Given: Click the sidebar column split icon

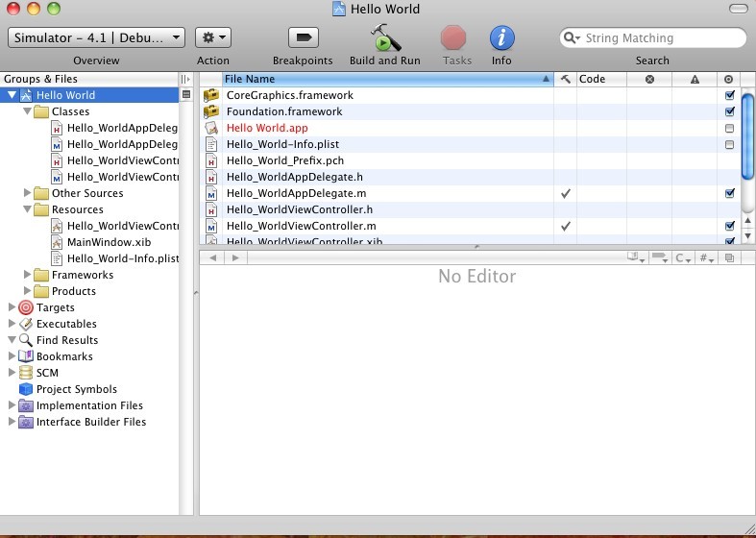Looking at the screenshot, I should coord(185,79).
